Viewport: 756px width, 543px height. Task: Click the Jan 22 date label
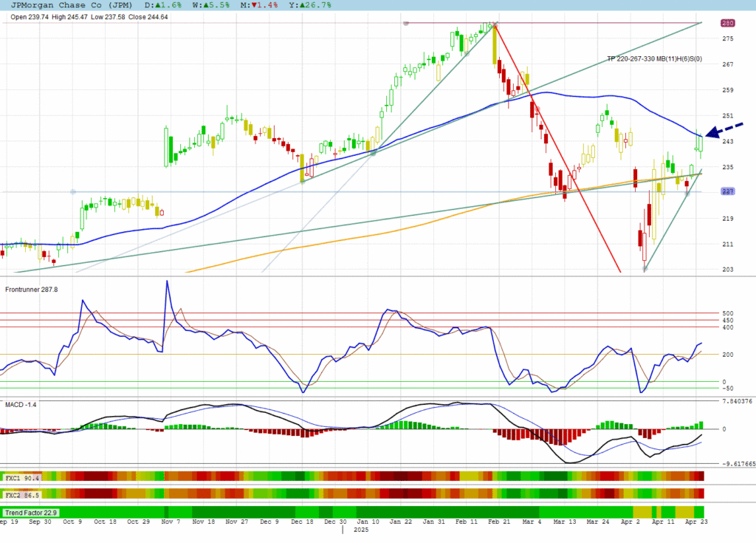pyautogui.click(x=401, y=522)
